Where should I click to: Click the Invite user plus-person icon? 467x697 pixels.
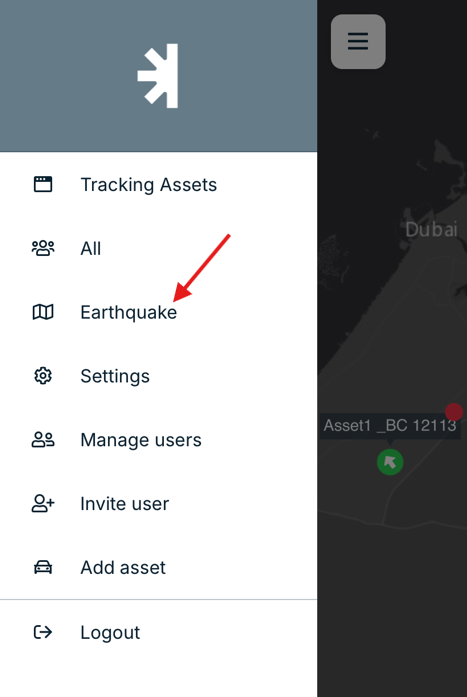point(43,504)
